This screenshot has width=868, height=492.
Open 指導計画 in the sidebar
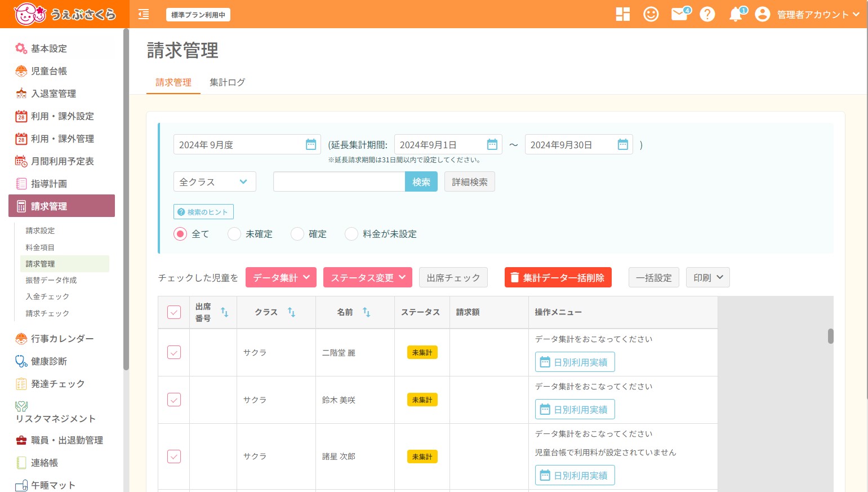pos(62,184)
